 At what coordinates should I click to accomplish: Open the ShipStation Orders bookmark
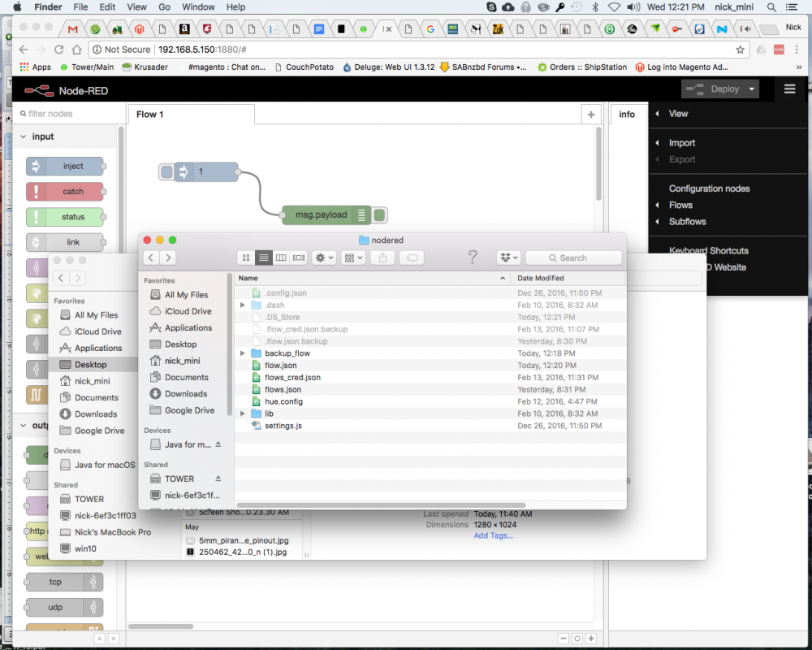582,67
